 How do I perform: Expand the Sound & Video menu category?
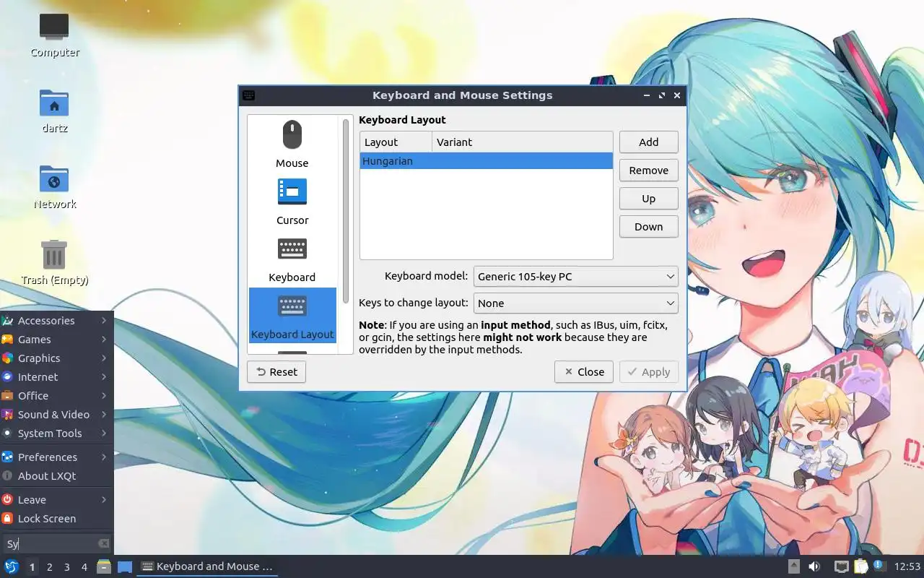tap(56, 414)
